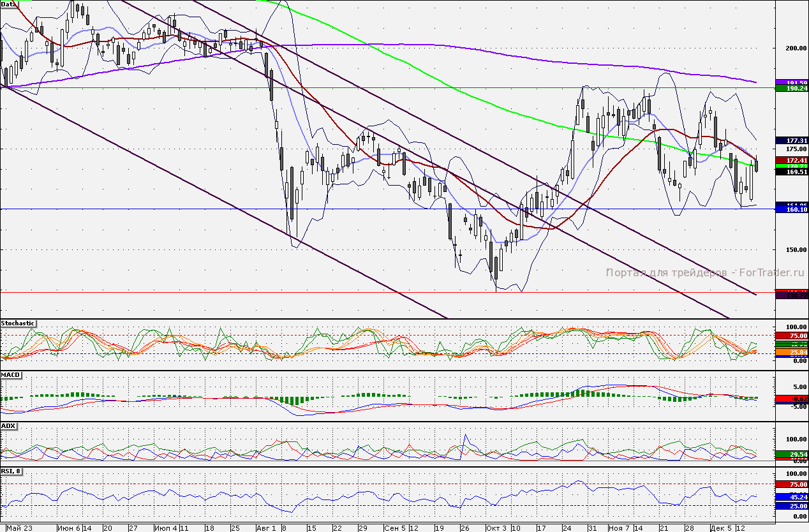809x532 pixels.
Task: Click the 'Май 23' date label
Action: pyautogui.click(x=19, y=528)
